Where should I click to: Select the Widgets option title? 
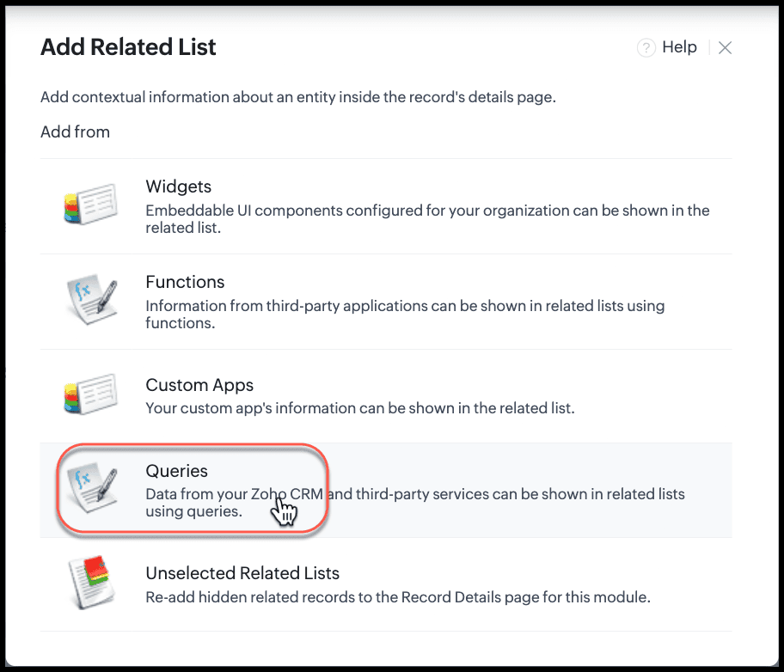[179, 186]
